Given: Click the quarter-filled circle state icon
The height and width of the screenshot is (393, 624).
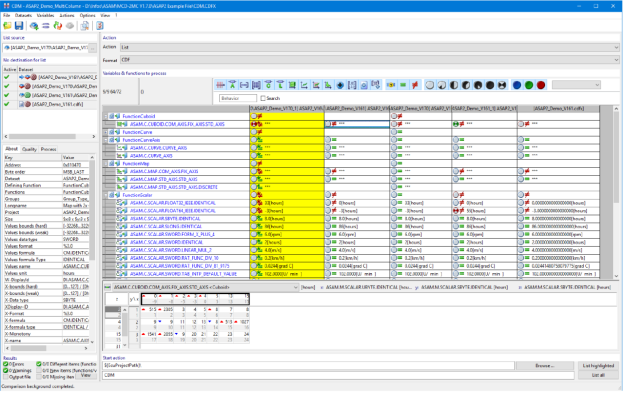Looking at the screenshot, I should pyautogui.click(x=442, y=85).
